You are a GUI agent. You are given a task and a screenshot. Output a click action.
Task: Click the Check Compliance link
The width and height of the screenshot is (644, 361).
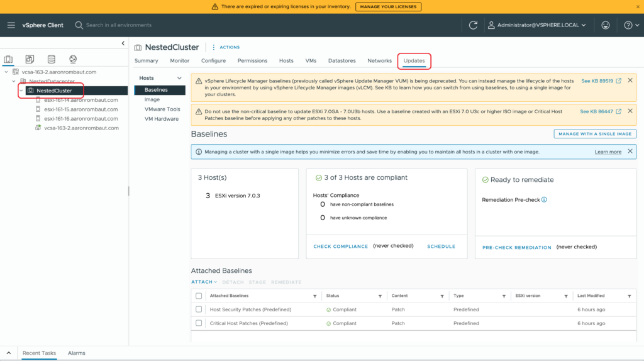(x=340, y=247)
